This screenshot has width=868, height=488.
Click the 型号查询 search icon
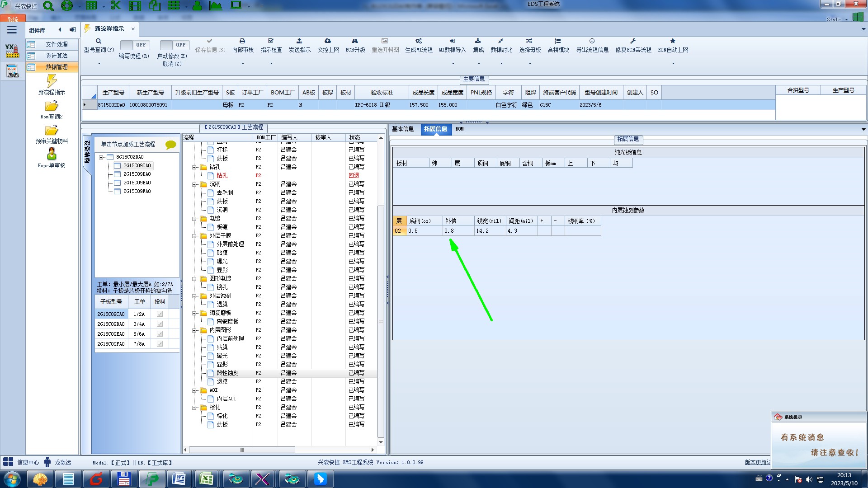(x=99, y=41)
